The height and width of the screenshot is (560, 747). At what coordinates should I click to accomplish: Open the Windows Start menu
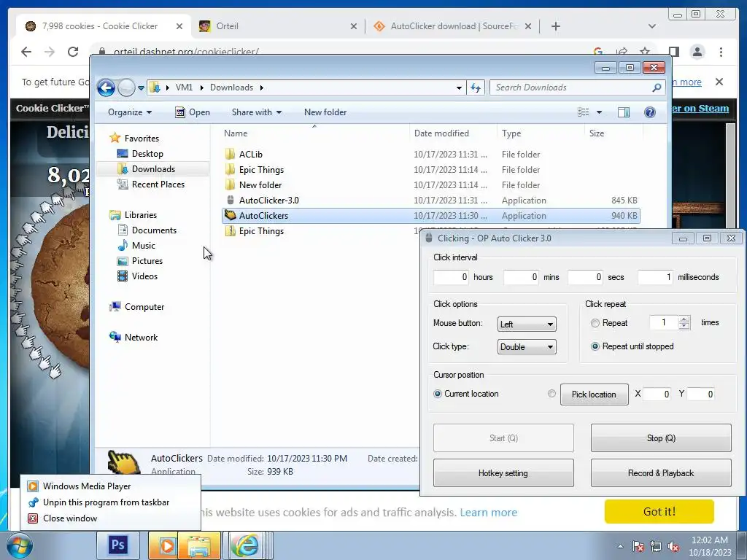point(18,545)
